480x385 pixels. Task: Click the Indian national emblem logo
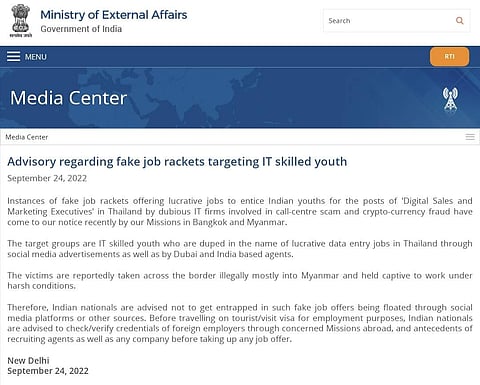(21, 21)
